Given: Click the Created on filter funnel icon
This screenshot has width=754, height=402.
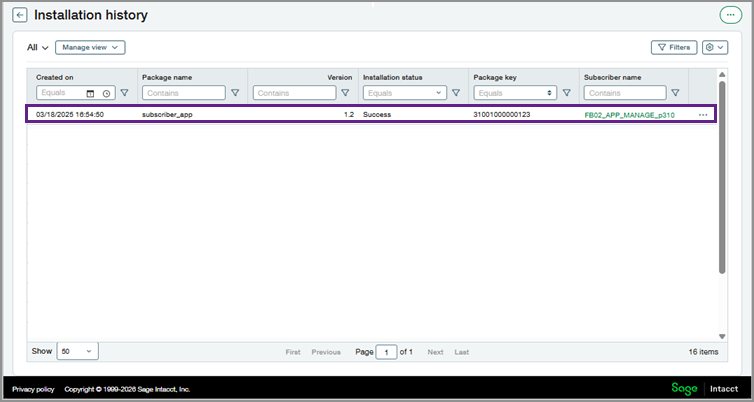Looking at the screenshot, I should point(125,93).
